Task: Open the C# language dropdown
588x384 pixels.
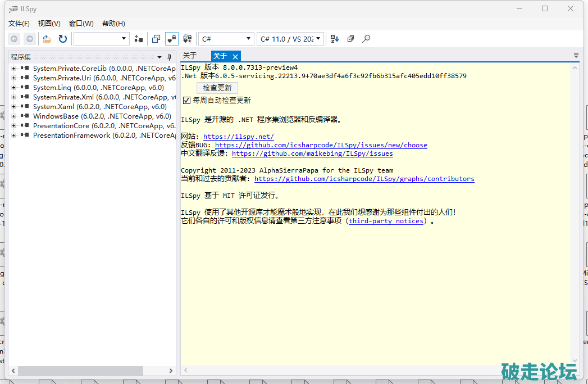Action: point(226,39)
